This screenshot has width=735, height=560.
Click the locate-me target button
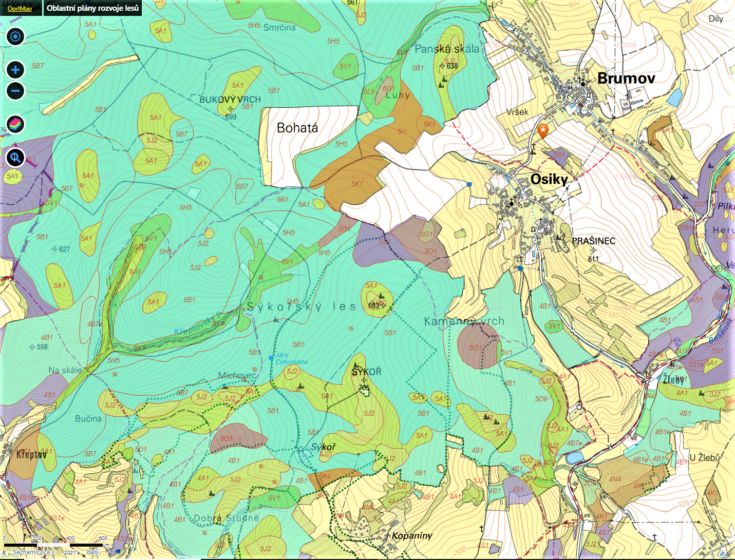pos(15,36)
